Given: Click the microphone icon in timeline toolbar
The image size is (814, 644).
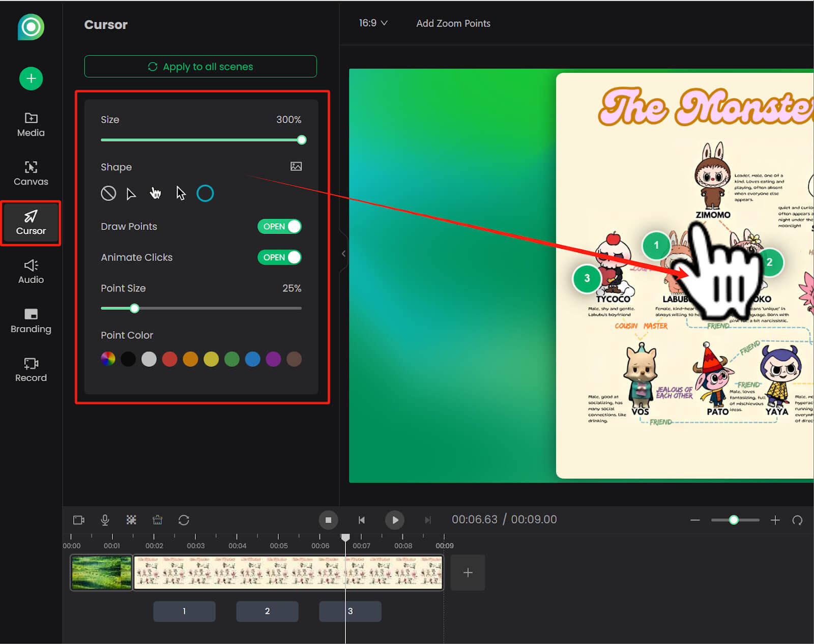Looking at the screenshot, I should 105,520.
